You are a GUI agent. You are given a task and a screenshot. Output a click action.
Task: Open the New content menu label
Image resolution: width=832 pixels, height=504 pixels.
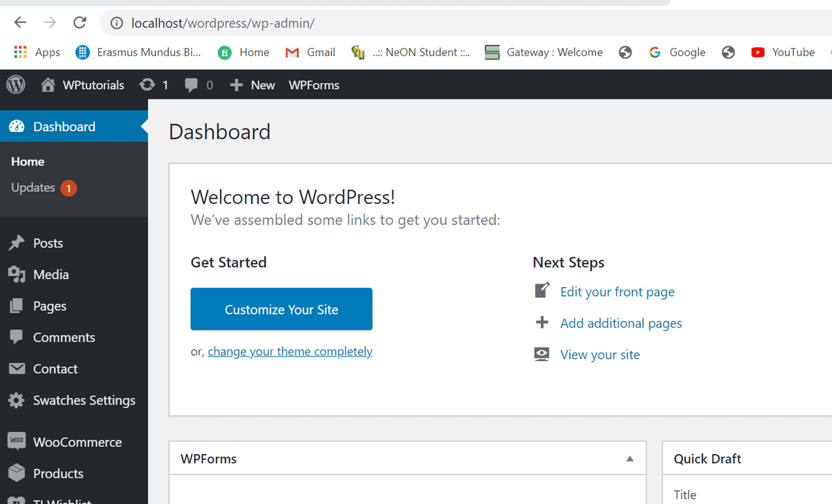[x=263, y=85]
